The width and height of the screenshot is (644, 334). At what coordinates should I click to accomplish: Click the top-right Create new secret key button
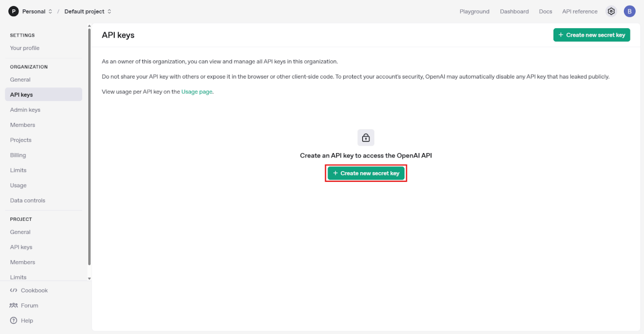[x=591, y=35]
